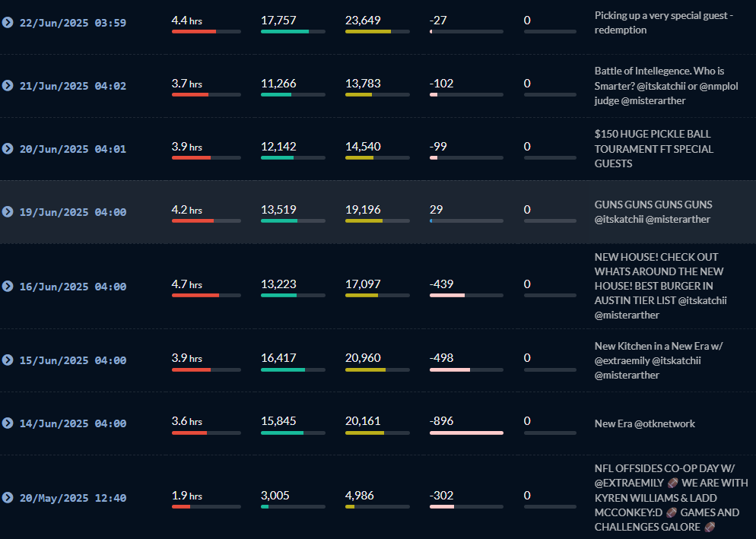756x539 pixels.
Task: Click the -302 followers change value
Action: click(x=441, y=495)
